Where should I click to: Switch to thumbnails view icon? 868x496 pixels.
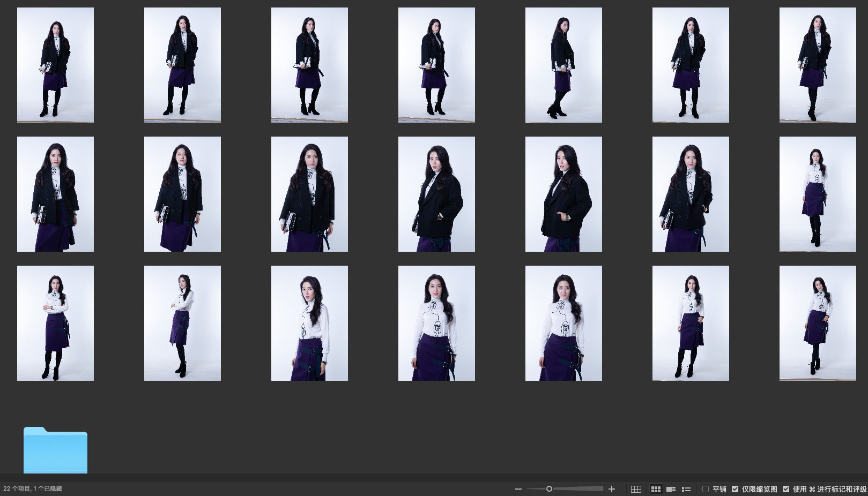pyautogui.click(x=655, y=489)
